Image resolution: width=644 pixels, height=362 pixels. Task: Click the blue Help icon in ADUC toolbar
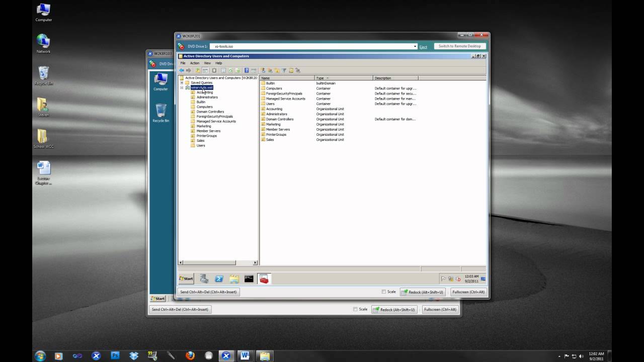[x=247, y=70]
